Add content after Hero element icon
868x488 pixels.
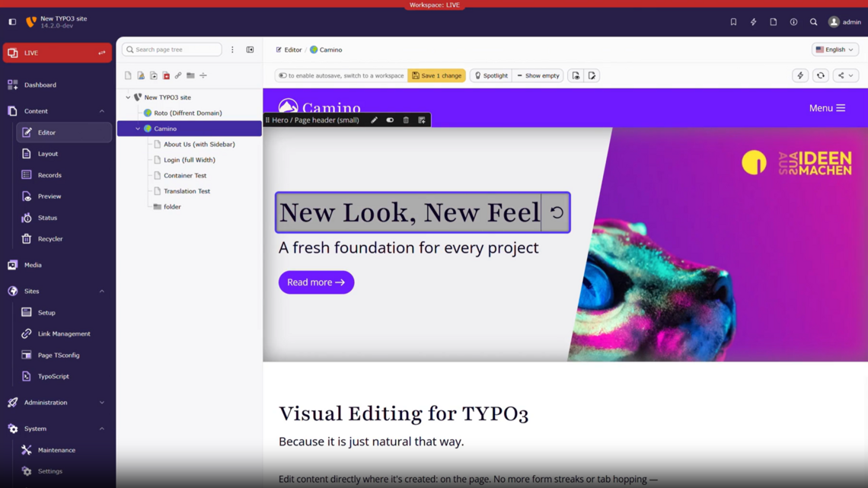point(422,120)
